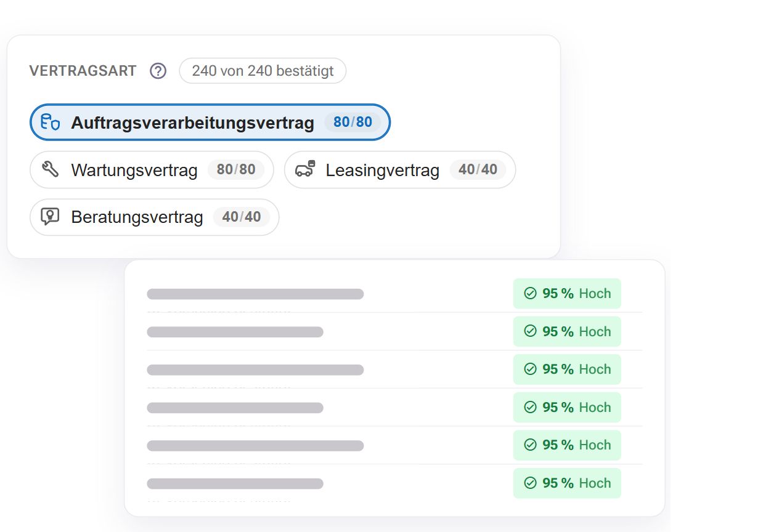Open the help icon beside VERTRAGSART
This screenshot has width=779, height=532.
pos(158,71)
